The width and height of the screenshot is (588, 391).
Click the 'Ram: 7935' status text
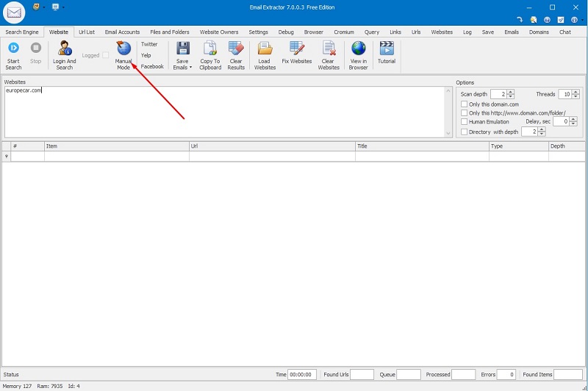pos(50,386)
